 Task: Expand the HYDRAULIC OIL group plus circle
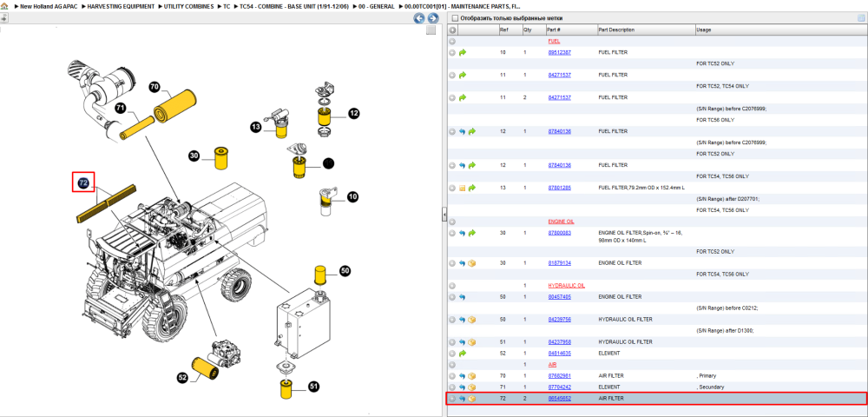point(452,286)
